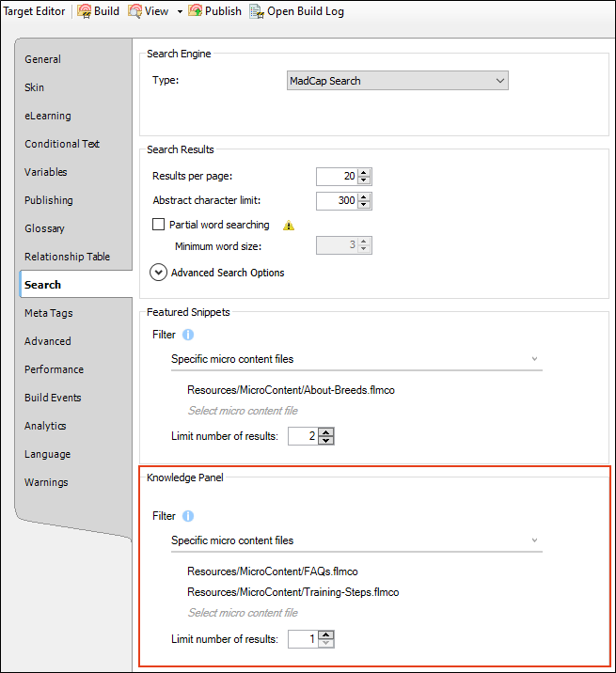616x673 pixels.
Task: Click the View toolbar icon
Action: 134,11
